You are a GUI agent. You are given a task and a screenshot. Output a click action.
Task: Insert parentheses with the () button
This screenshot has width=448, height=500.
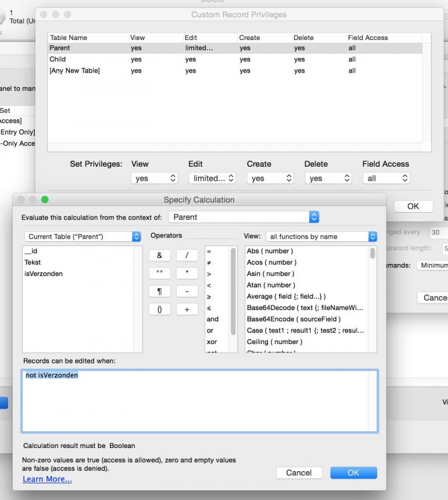pyautogui.click(x=159, y=309)
